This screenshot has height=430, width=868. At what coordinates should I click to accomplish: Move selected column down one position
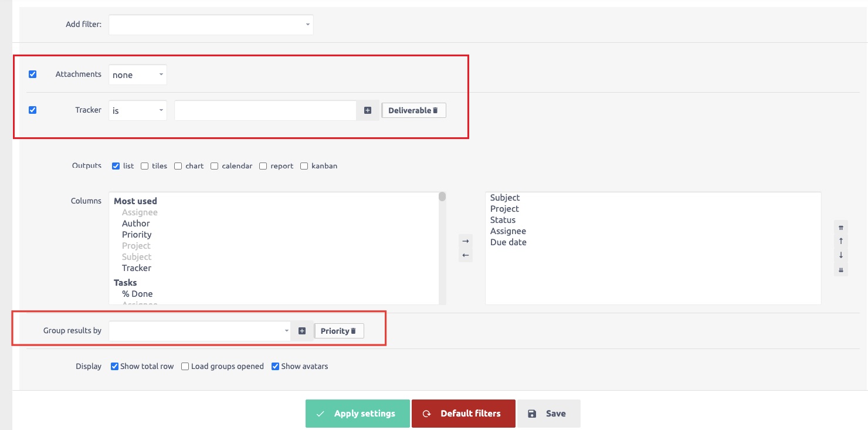pos(840,255)
